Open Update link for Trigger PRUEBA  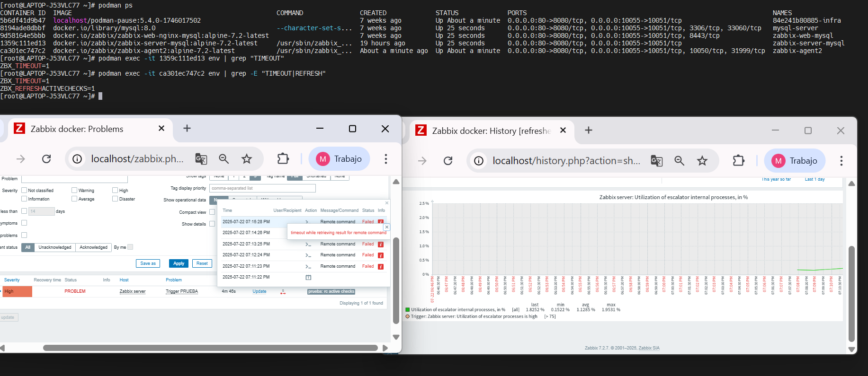(x=260, y=291)
